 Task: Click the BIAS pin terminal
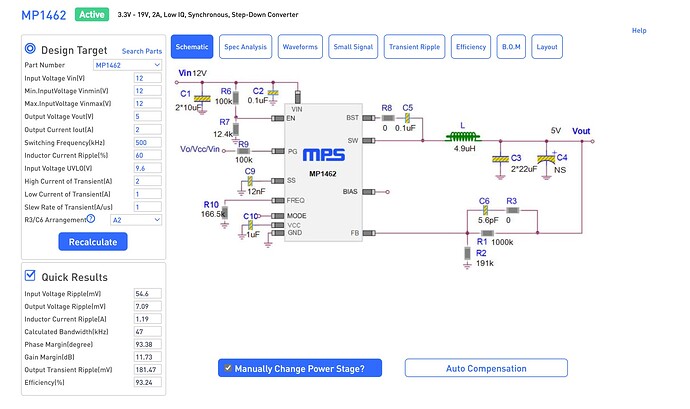click(388, 192)
